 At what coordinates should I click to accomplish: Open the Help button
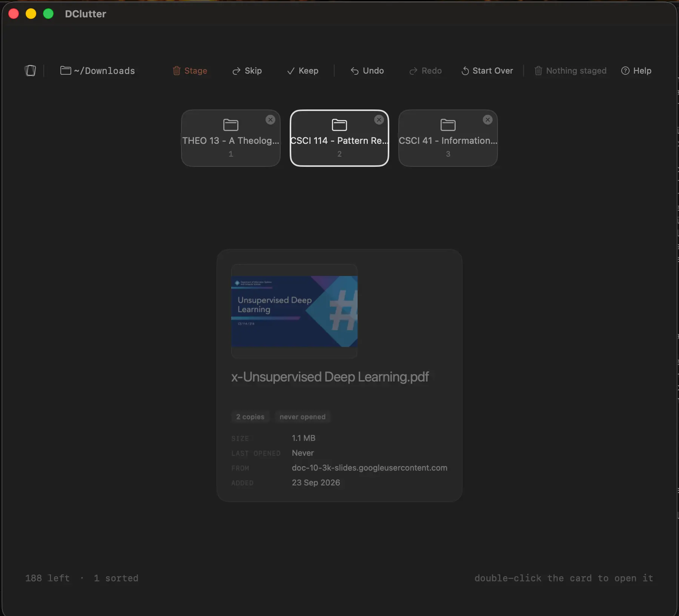[636, 71]
